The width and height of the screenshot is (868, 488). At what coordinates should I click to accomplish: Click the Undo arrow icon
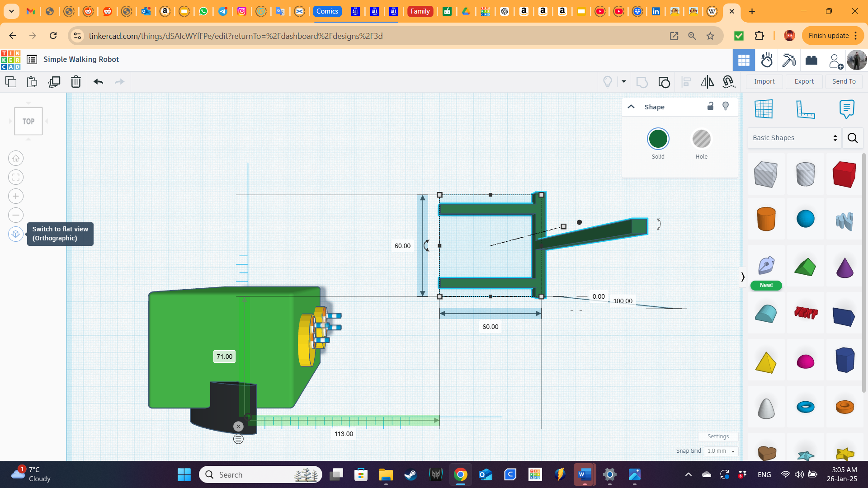(98, 82)
